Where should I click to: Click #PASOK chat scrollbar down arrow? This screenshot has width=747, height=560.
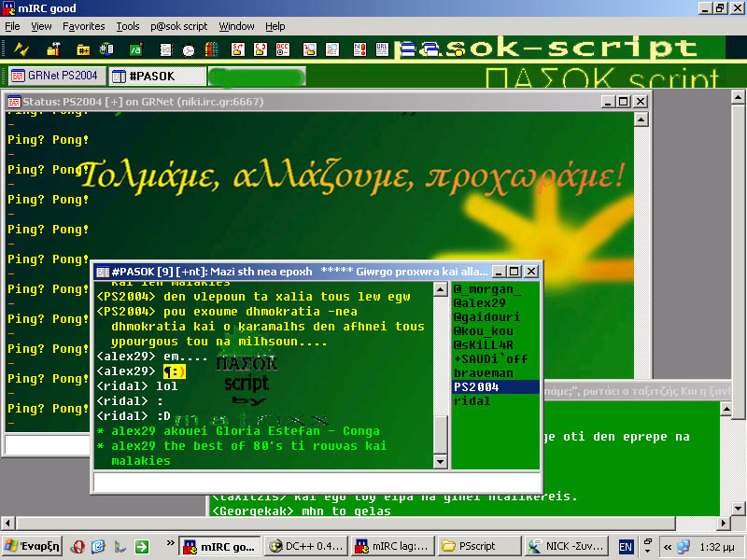pyautogui.click(x=440, y=461)
